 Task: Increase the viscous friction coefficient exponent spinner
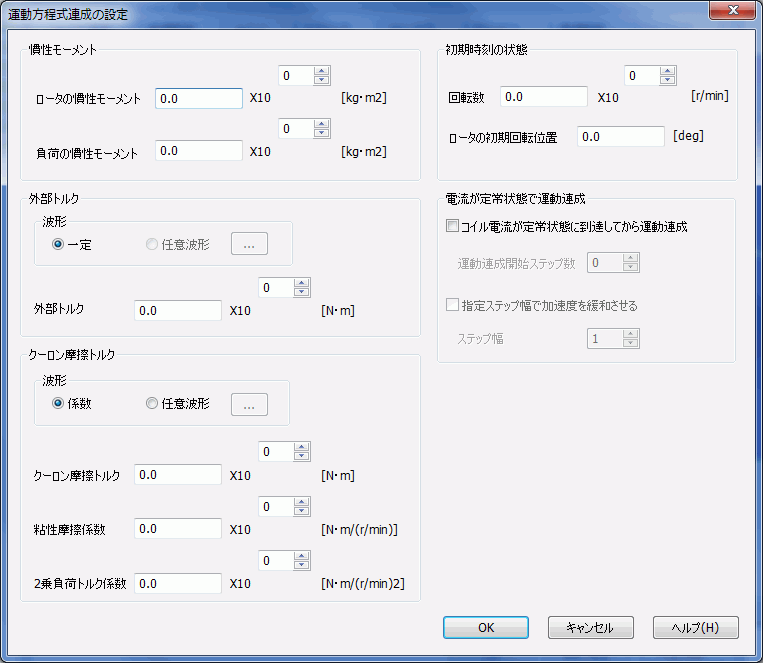pyautogui.click(x=302, y=501)
